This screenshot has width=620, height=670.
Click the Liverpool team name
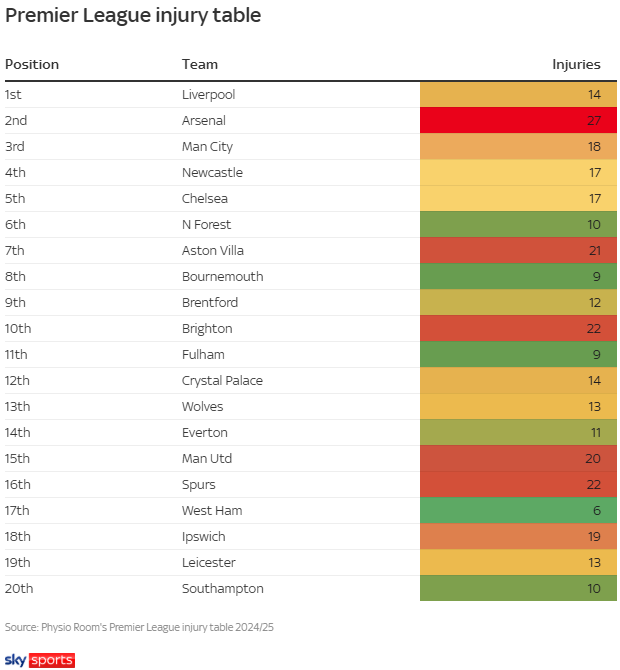pos(209,95)
